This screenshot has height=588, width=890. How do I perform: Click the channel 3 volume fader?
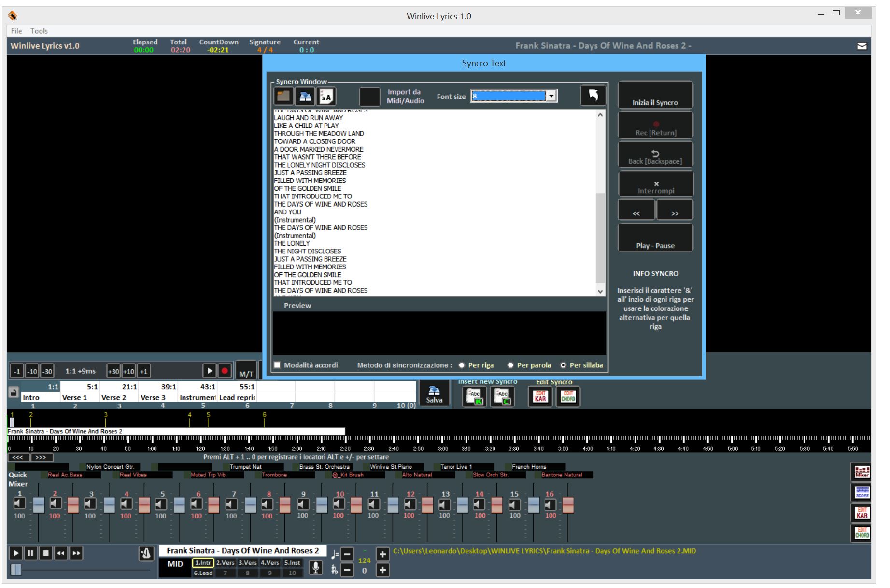pos(110,505)
